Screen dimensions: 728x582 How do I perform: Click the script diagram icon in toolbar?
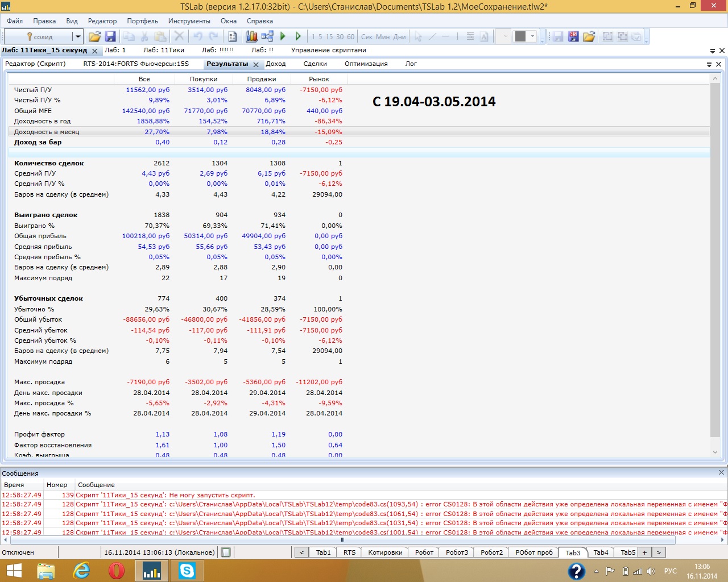(267, 37)
